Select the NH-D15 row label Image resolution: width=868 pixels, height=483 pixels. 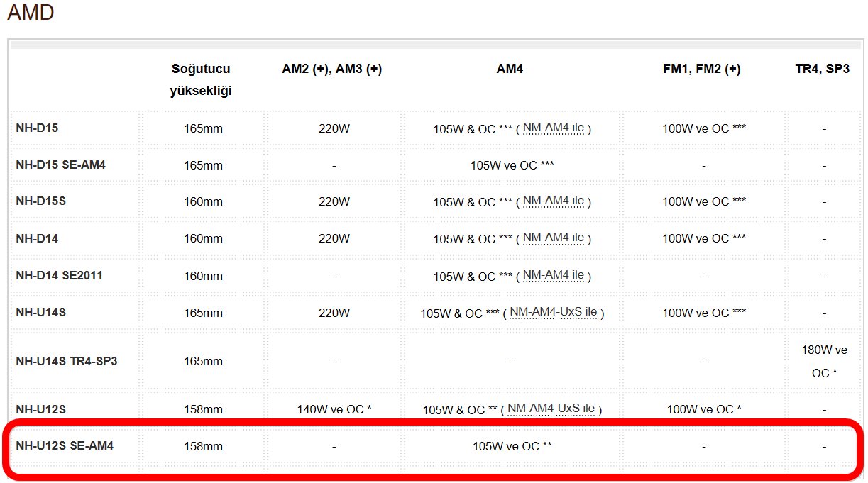pos(37,128)
